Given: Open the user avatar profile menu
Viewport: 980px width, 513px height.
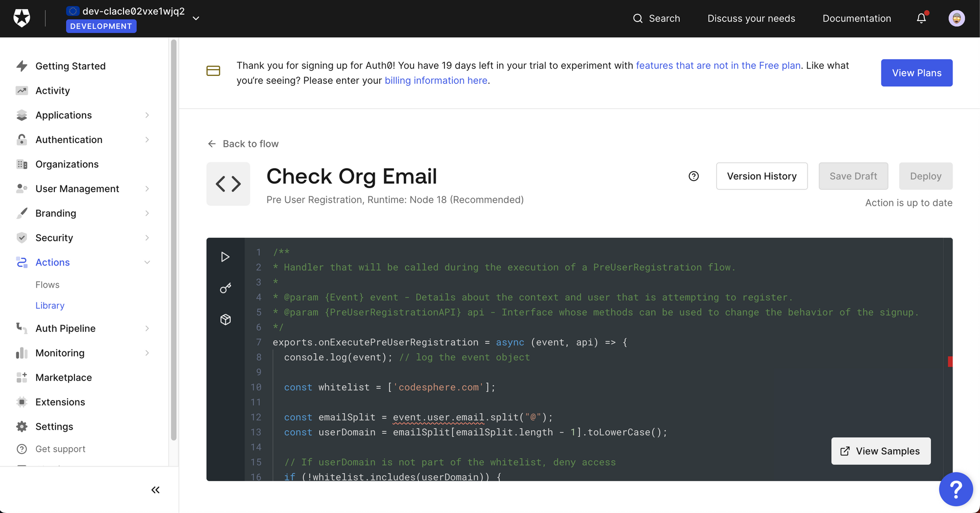Looking at the screenshot, I should 956,18.
